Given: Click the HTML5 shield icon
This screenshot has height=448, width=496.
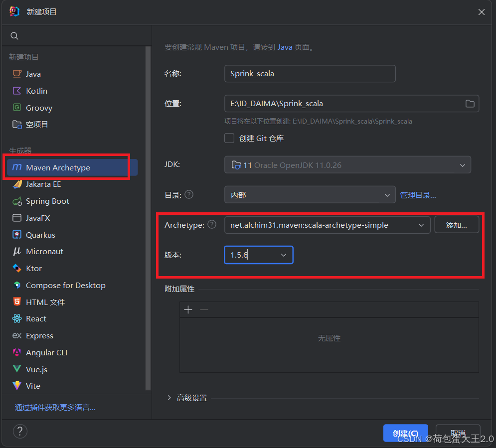Looking at the screenshot, I should (x=17, y=301).
